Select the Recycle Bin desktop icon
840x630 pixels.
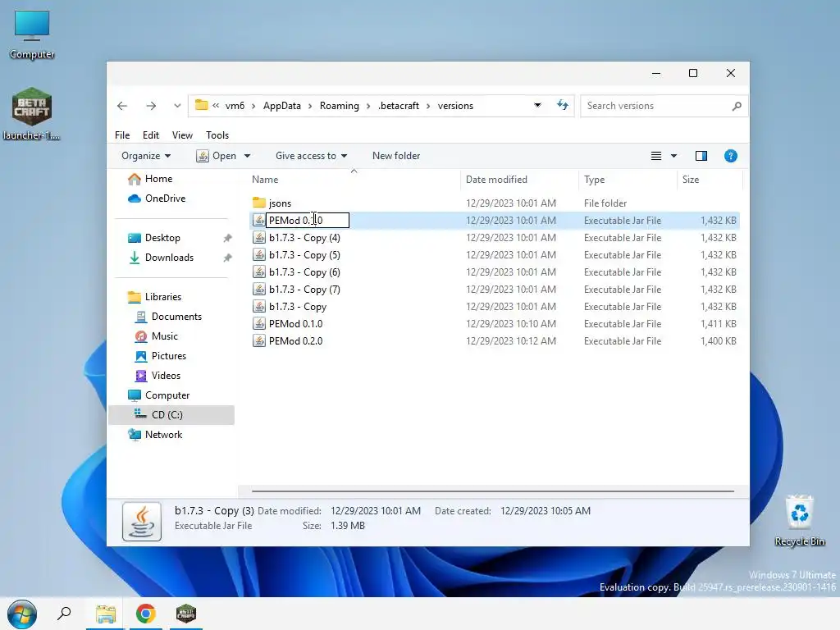(x=799, y=521)
